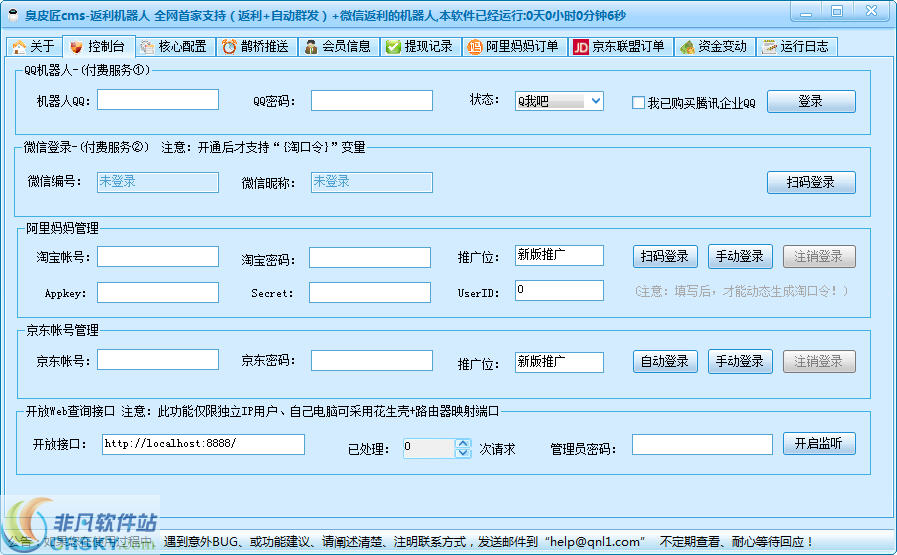Click 注销登录 in 阿里妈妈管理
This screenshot has height=555, width=897.
(819, 256)
